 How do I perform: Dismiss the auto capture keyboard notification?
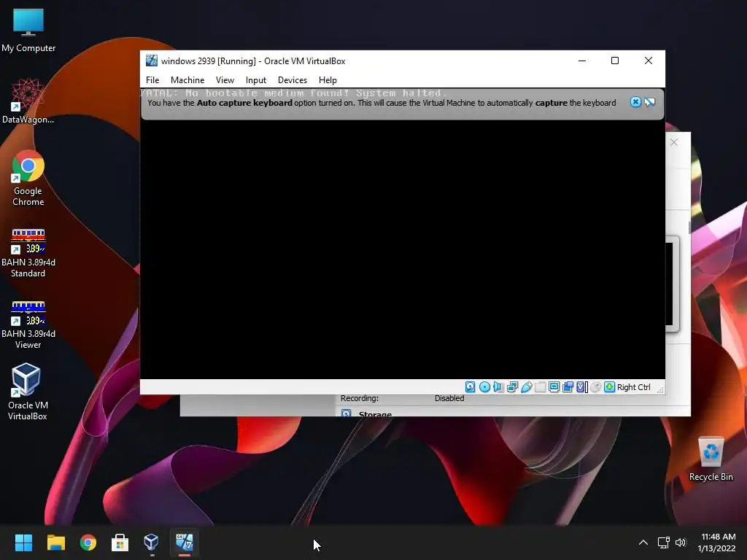coord(635,102)
